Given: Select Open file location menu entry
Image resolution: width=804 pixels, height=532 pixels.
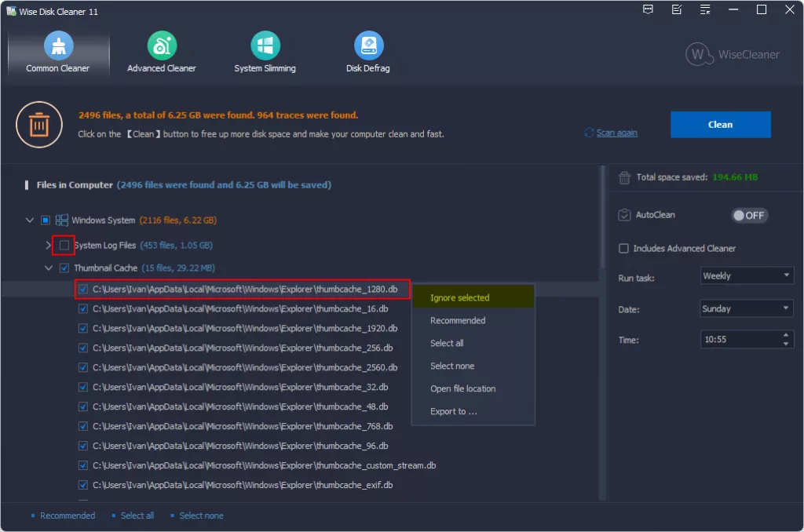Looking at the screenshot, I should pyautogui.click(x=462, y=389).
